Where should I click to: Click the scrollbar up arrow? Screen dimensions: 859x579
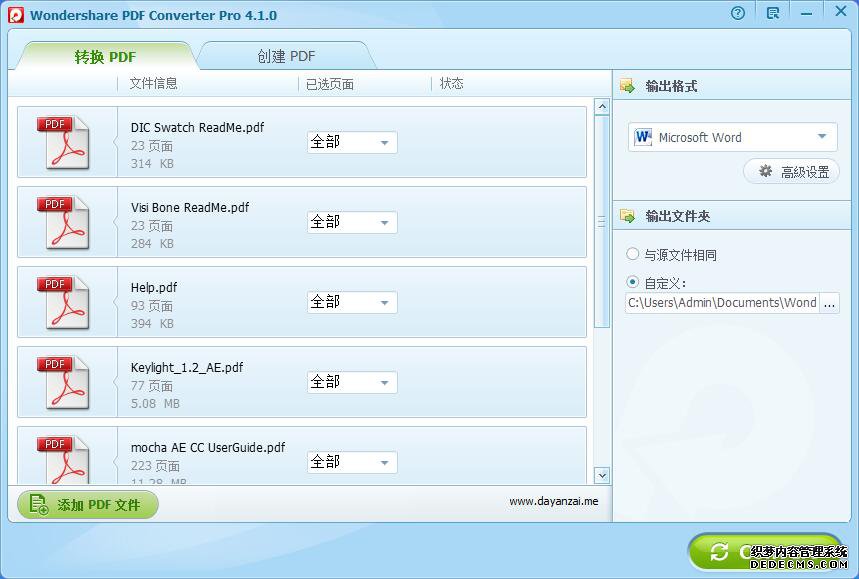[602, 107]
